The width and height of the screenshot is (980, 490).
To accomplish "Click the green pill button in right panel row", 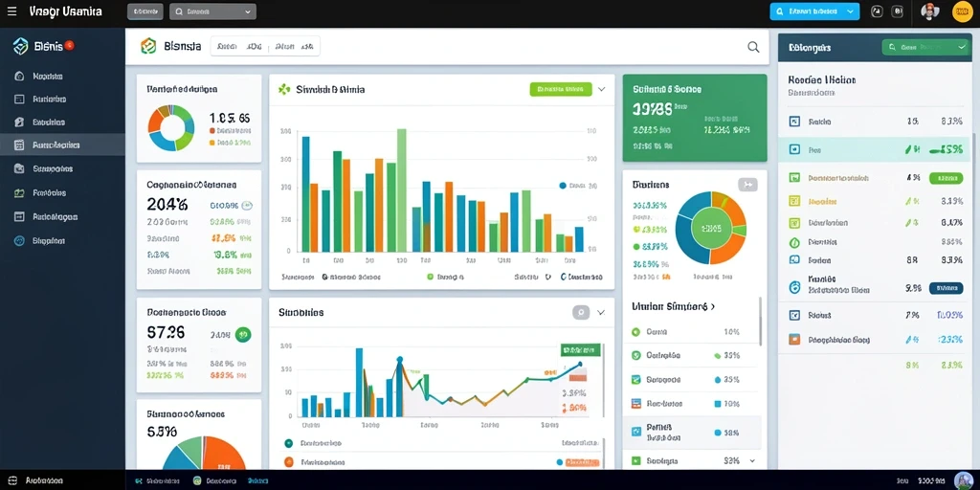I will 947,178.
